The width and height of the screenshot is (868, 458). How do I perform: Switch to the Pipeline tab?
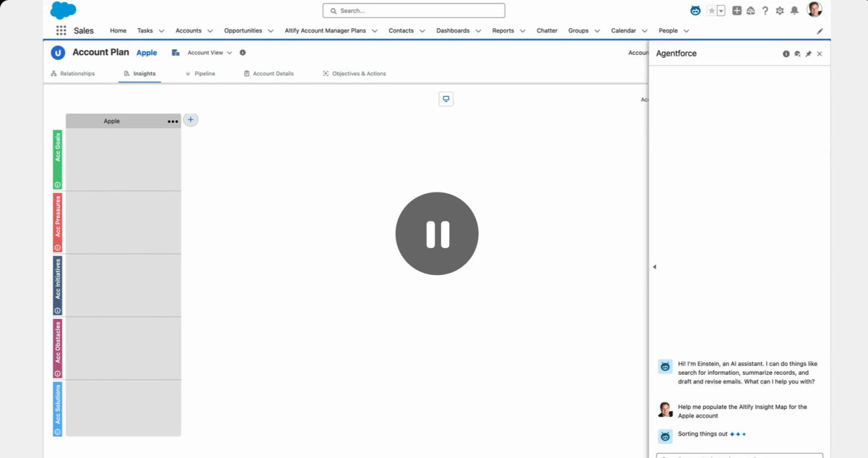pos(200,74)
